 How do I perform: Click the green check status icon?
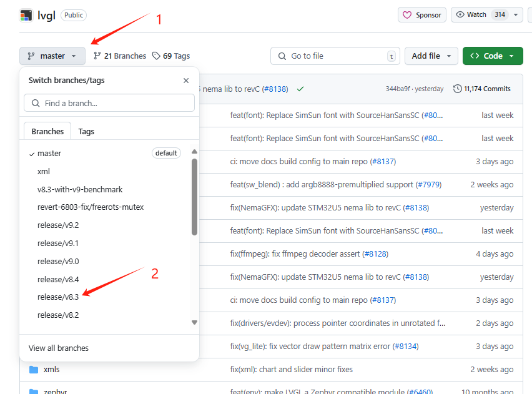point(300,89)
